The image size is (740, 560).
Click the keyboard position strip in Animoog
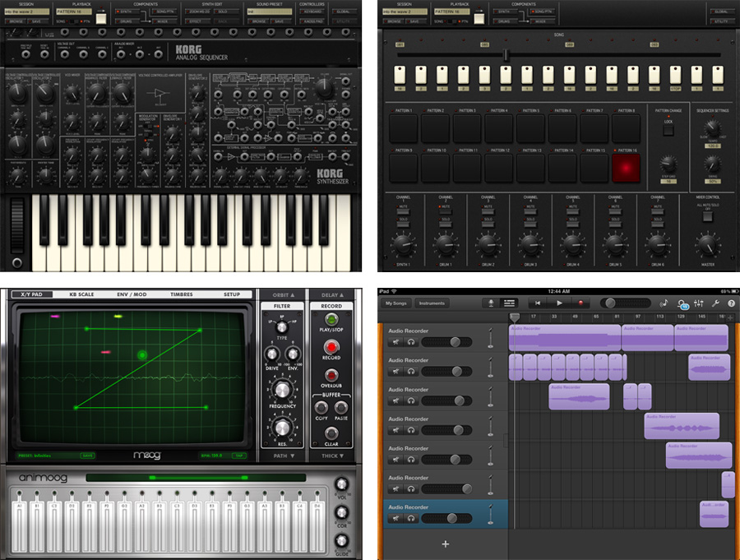pyautogui.click(x=196, y=478)
